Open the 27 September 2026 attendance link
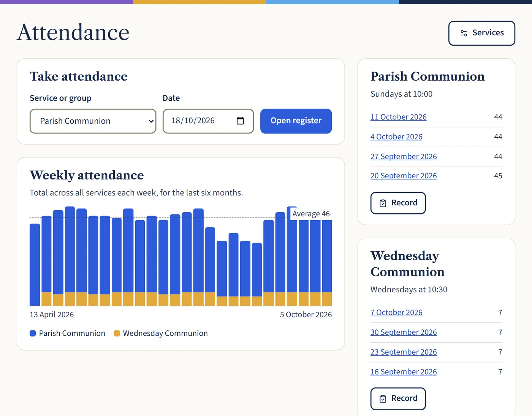 [404, 157]
